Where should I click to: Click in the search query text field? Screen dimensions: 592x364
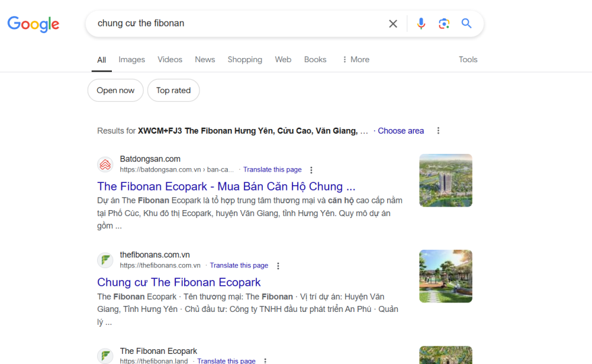point(238,24)
